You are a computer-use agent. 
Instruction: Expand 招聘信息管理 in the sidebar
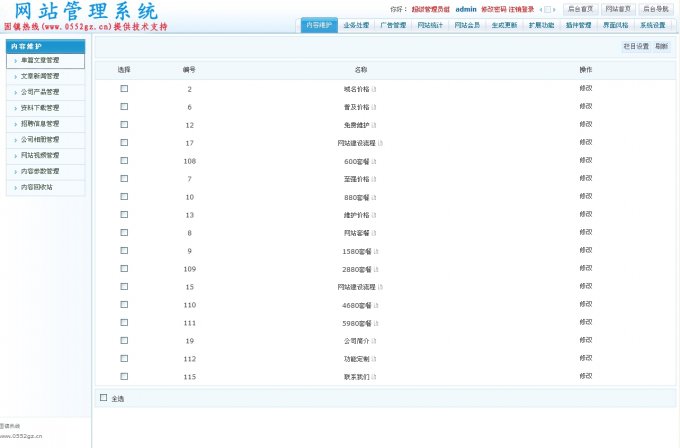pyautogui.click(x=46, y=124)
